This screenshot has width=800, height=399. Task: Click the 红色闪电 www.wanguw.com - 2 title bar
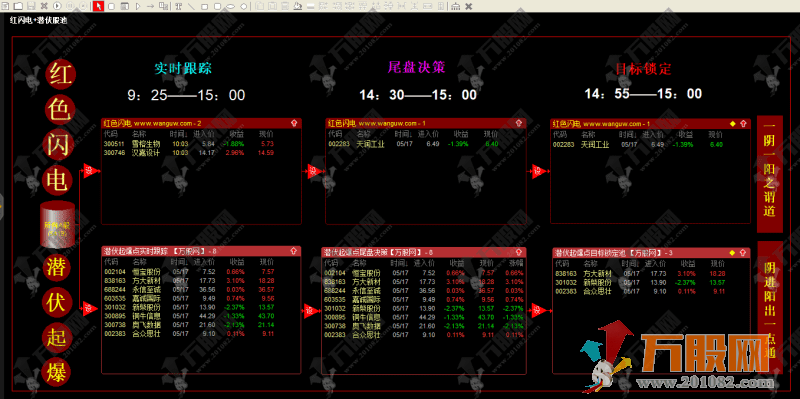(x=201, y=123)
